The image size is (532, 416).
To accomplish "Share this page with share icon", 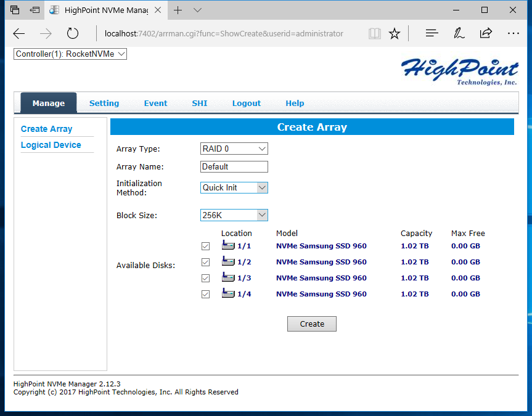I will pyautogui.click(x=486, y=33).
